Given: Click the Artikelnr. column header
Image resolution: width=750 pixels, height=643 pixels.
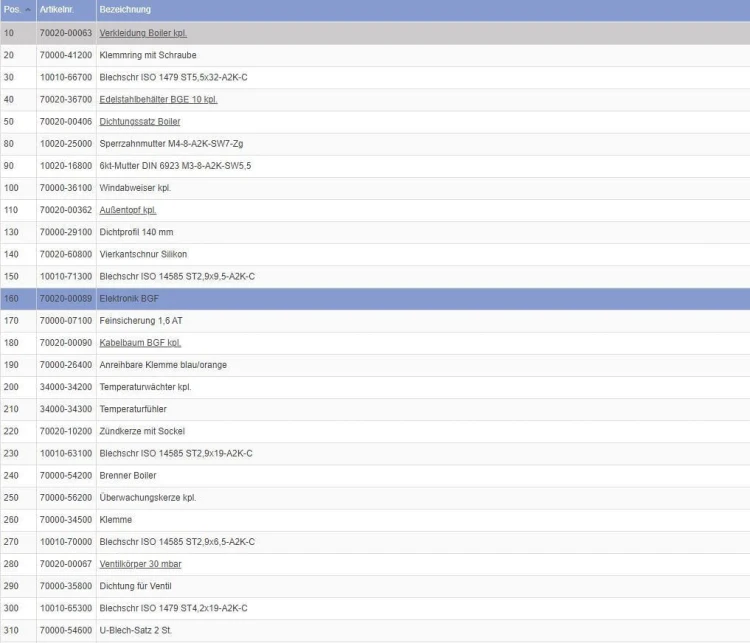Looking at the screenshot, I should [66, 10].
